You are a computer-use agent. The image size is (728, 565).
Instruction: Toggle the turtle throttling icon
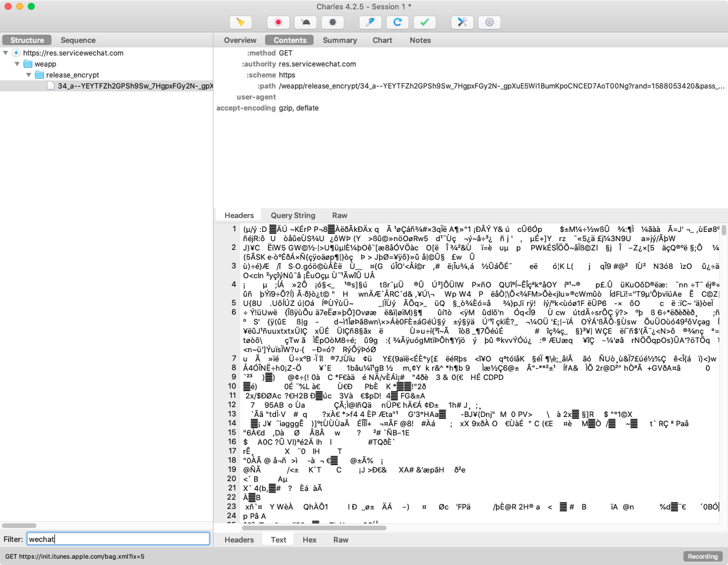point(306,22)
